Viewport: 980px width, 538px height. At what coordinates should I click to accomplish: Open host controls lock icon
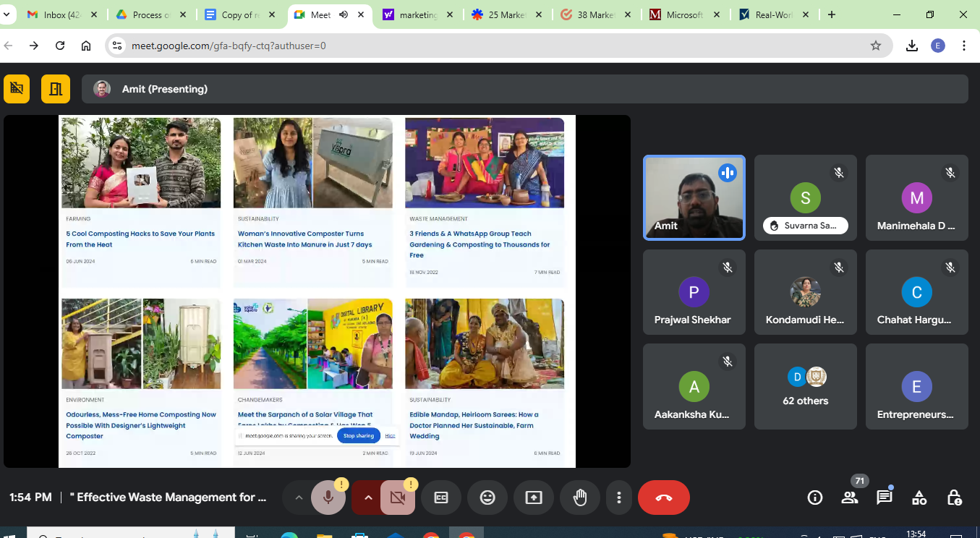(954, 498)
